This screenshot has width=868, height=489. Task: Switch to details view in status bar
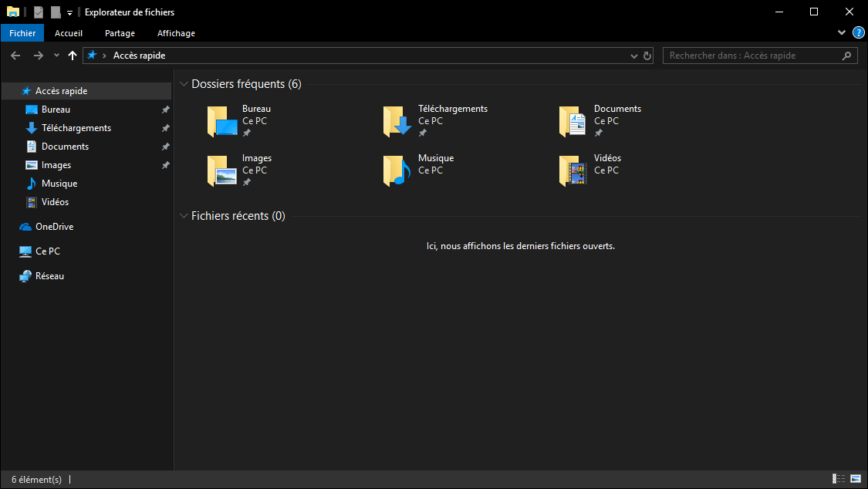839,479
